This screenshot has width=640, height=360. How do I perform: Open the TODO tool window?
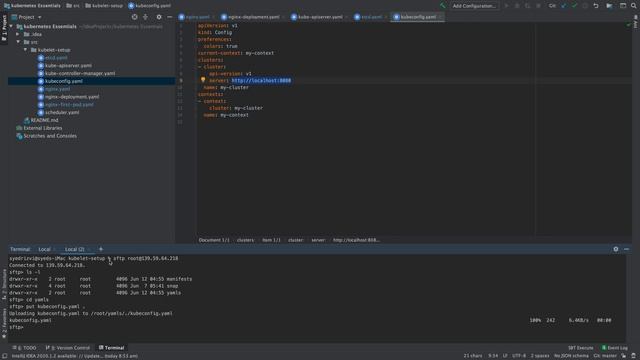[24, 348]
